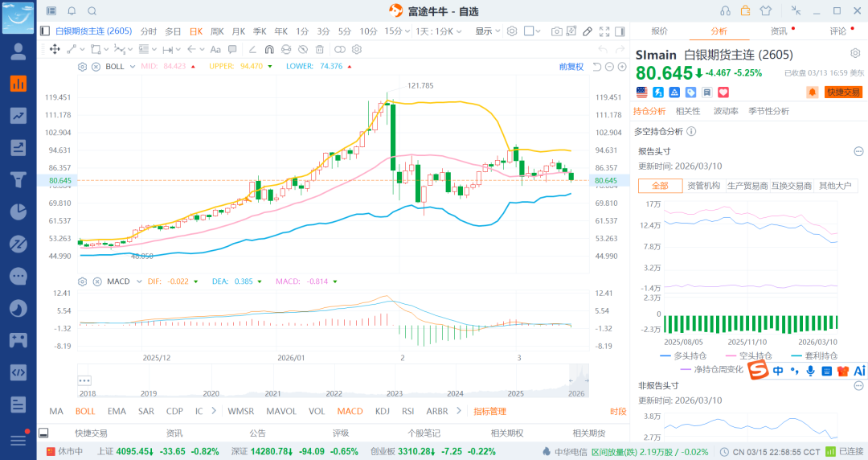Select the text annotation Aa tool
868x460 pixels.
(215, 49)
